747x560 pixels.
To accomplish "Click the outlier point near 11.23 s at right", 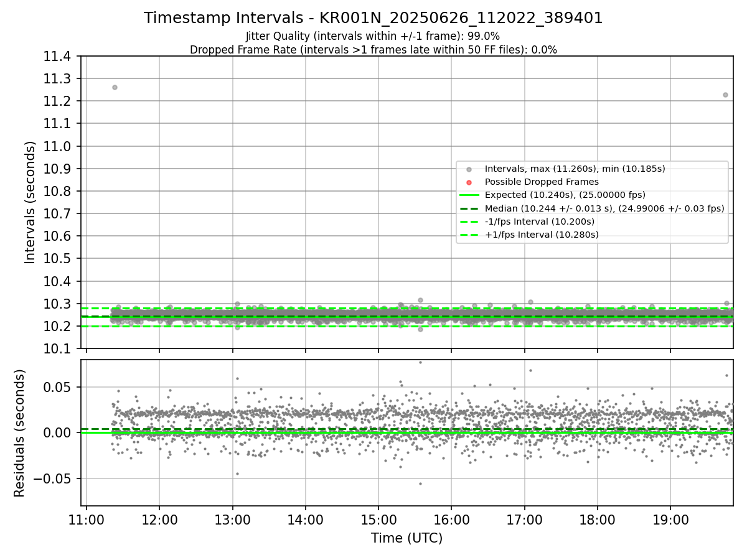I will pyautogui.click(x=725, y=95).
